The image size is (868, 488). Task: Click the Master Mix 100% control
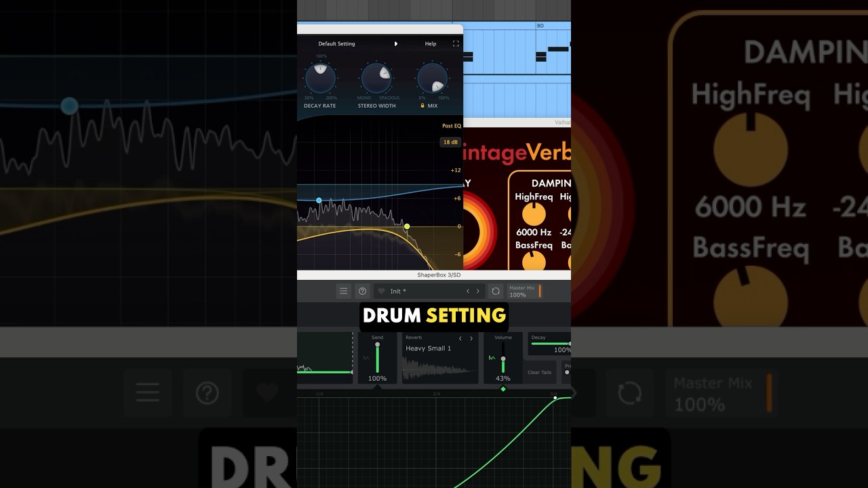tap(525, 291)
